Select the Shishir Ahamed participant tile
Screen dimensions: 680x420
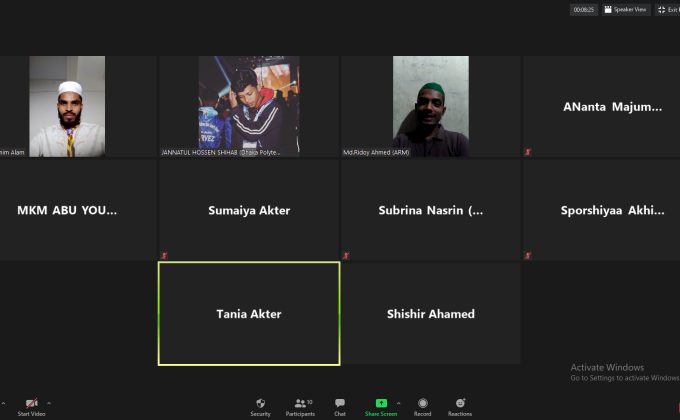click(x=431, y=314)
